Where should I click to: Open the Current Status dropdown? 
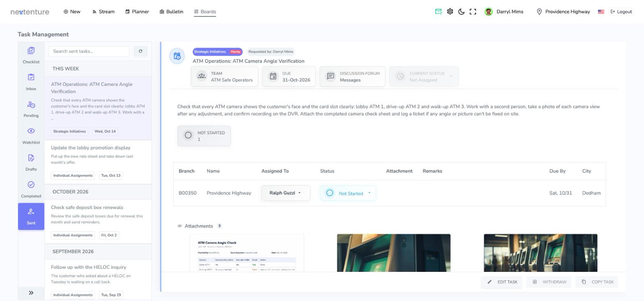pyautogui.click(x=423, y=76)
